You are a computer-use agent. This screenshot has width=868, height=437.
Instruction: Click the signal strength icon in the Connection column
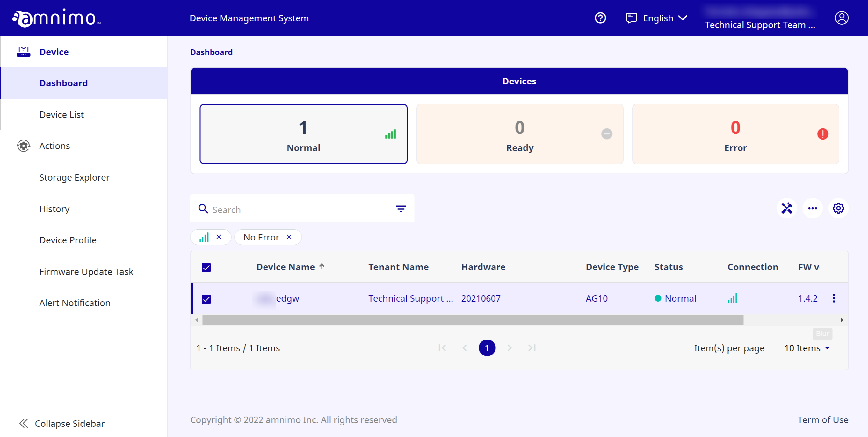pyautogui.click(x=733, y=298)
